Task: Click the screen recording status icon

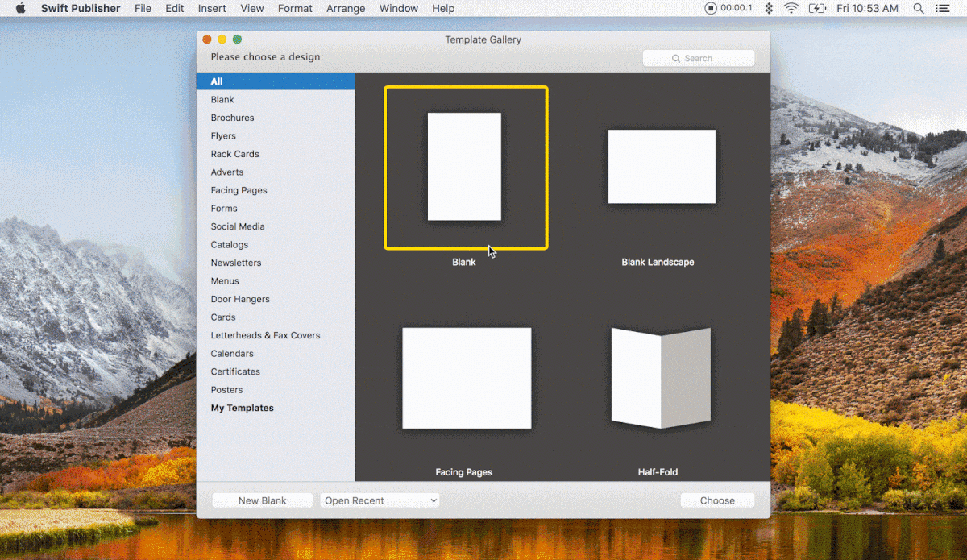Action: [710, 8]
